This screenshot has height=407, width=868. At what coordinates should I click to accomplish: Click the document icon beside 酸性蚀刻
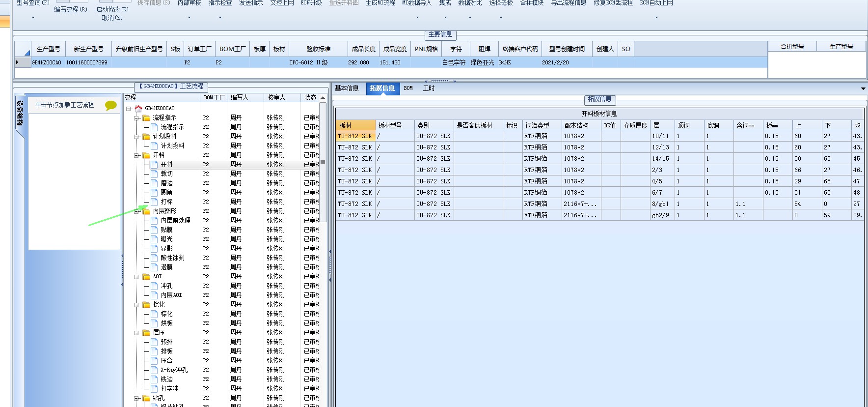(x=154, y=258)
